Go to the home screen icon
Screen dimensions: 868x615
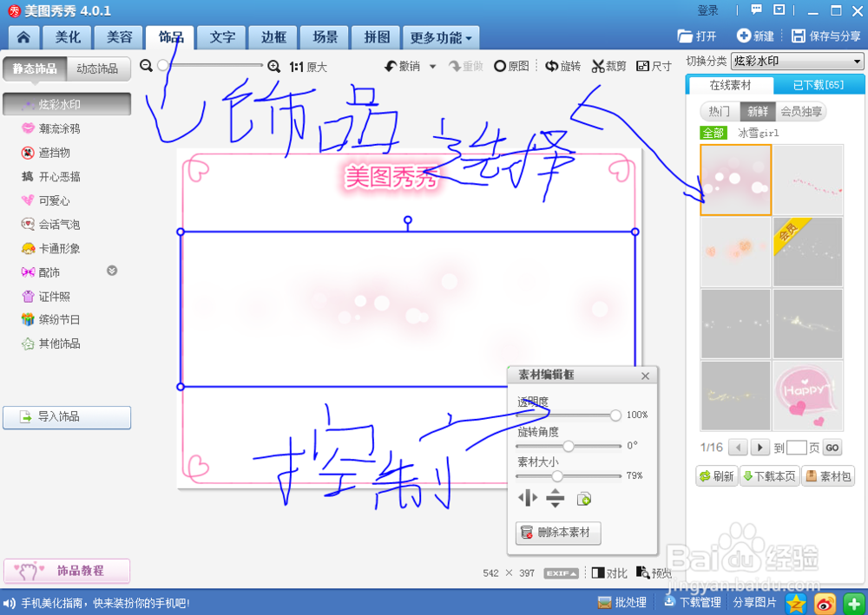(x=23, y=37)
